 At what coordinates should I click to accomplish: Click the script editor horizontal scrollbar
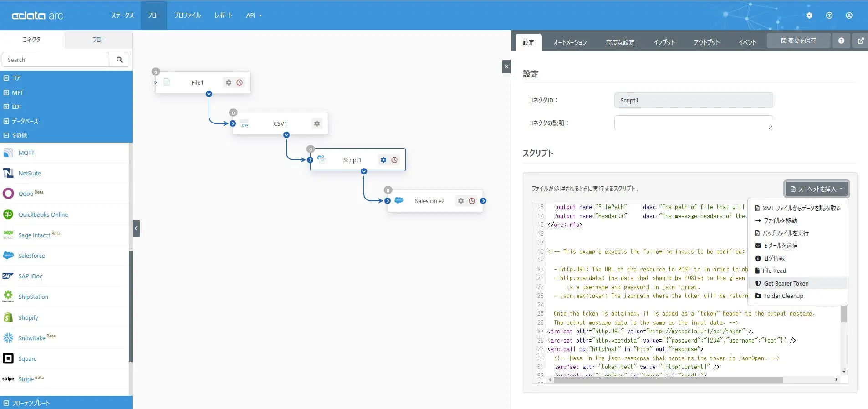pyautogui.click(x=668, y=379)
